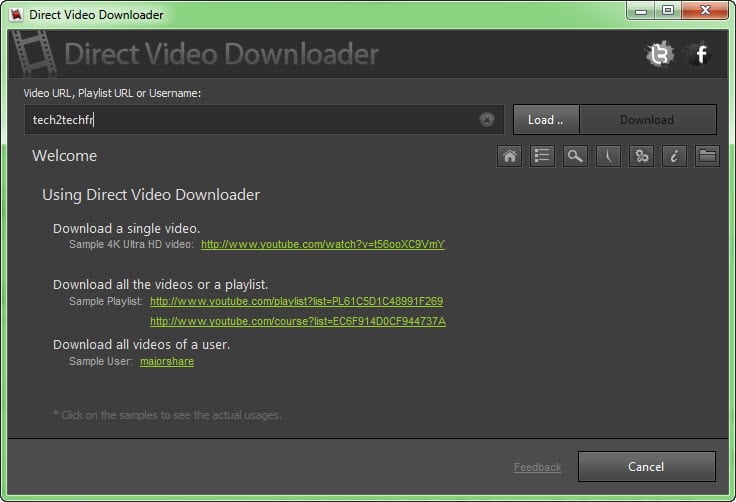The width and height of the screenshot is (736, 502).
Task: Click the film-strip app icon in title bar
Action: click(x=16, y=15)
